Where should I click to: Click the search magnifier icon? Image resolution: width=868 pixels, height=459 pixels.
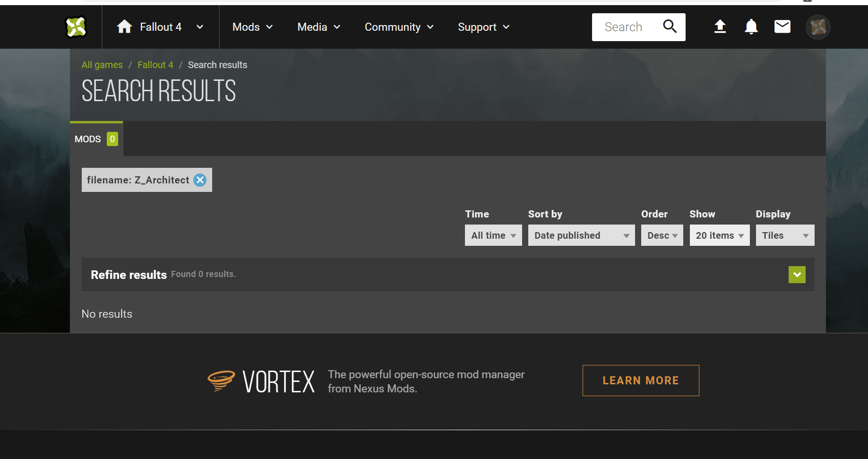click(x=670, y=26)
